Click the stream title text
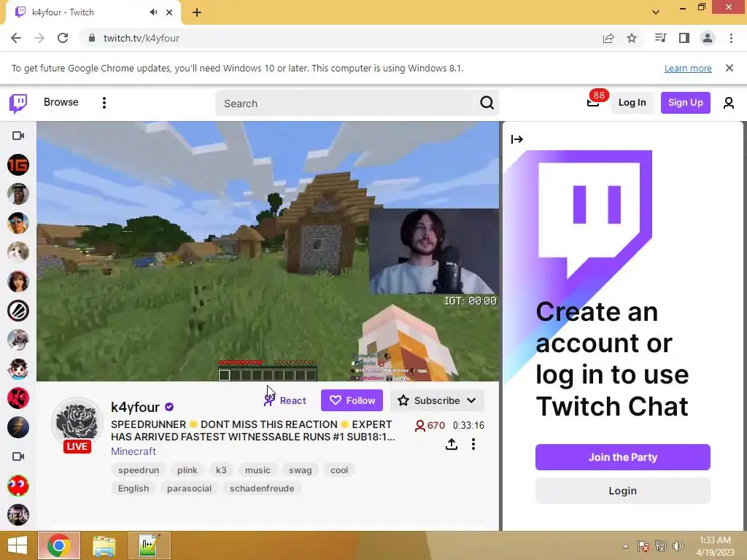Viewport: 747px width, 560px height. (x=252, y=430)
